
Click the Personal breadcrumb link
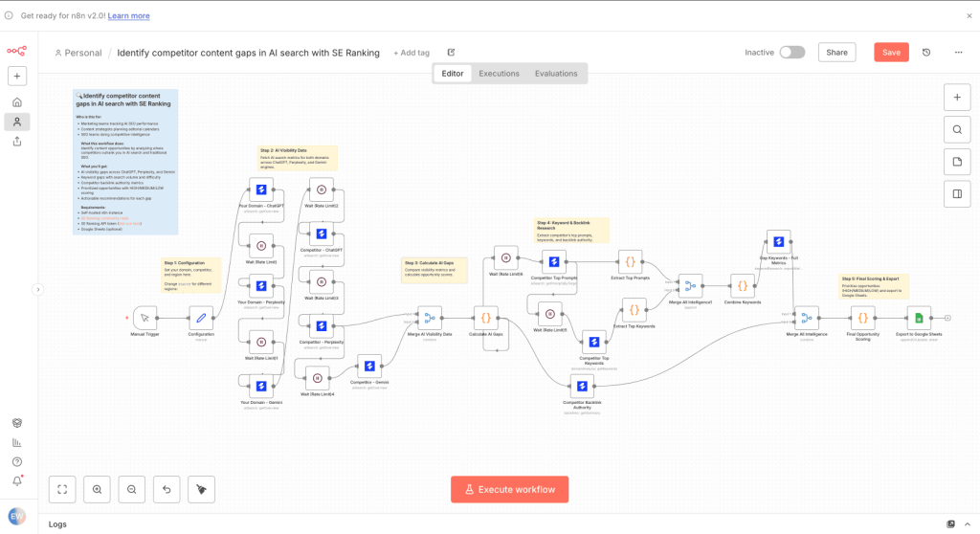pos(78,53)
